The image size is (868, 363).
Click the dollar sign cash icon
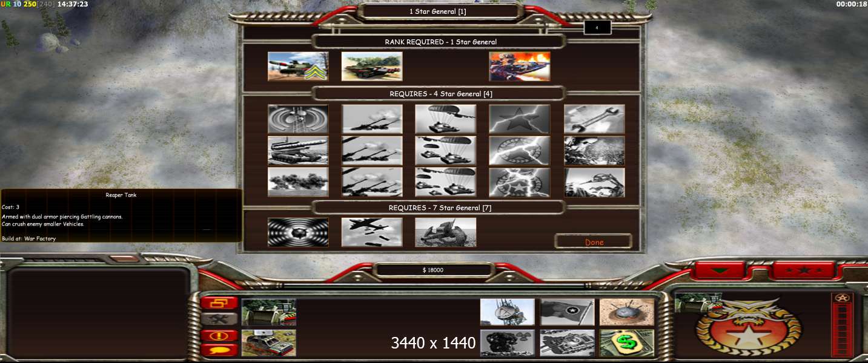[627, 343]
